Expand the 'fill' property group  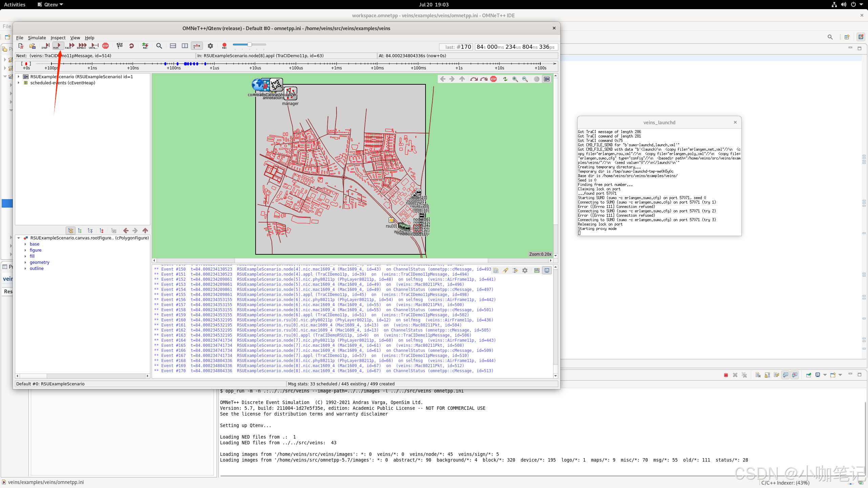point(25,256)
